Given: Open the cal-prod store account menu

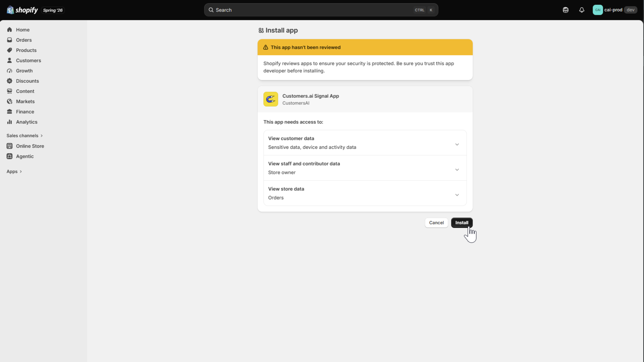Looking at the screenshot, I should pyautogui.click(x=615, y=10).
